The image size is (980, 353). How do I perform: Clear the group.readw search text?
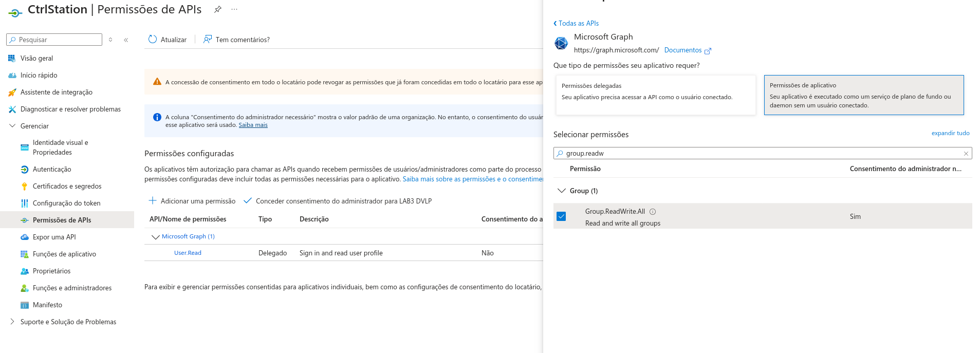[x=966, y=154]
